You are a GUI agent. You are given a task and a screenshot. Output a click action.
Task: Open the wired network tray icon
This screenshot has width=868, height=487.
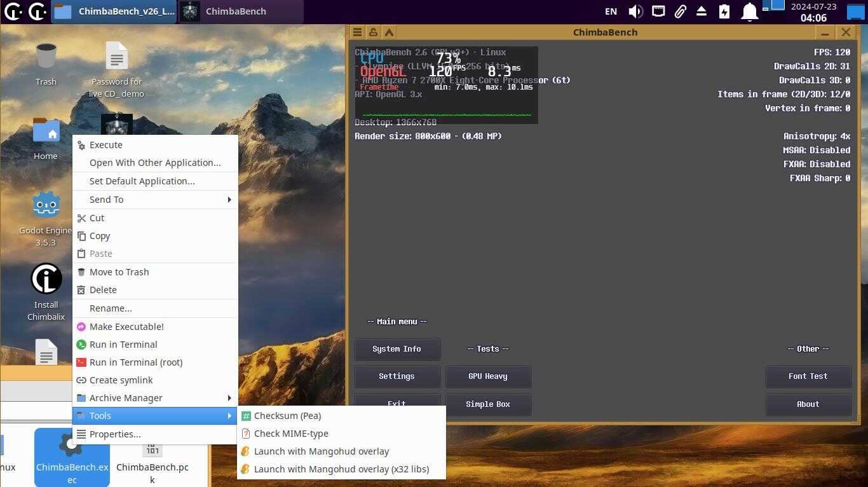pos(658,11)
